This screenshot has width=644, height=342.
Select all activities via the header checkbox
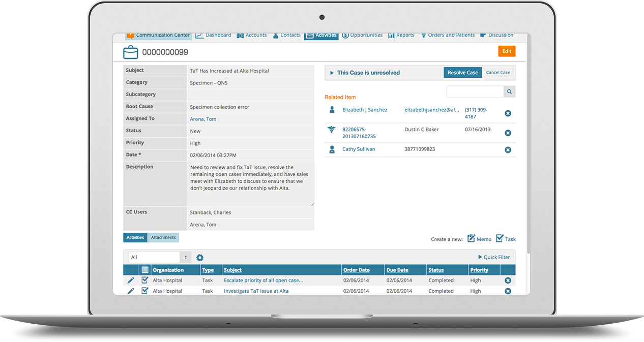145,270
